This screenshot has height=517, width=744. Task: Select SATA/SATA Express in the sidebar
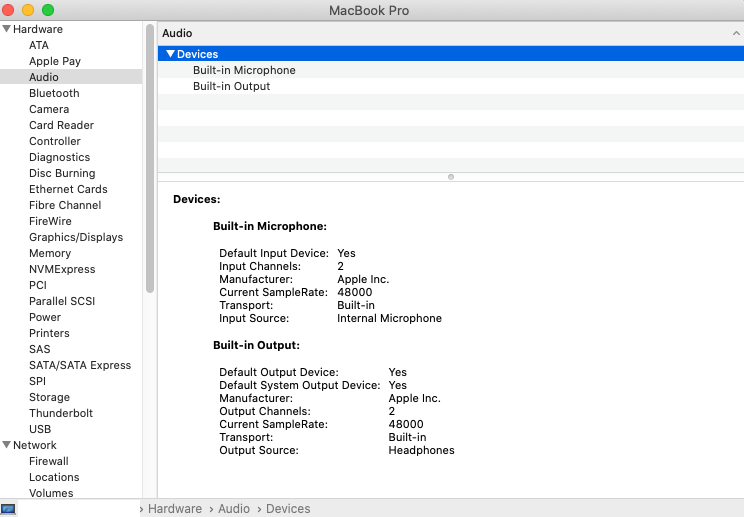pyautogui.click(x=80, y=365)
